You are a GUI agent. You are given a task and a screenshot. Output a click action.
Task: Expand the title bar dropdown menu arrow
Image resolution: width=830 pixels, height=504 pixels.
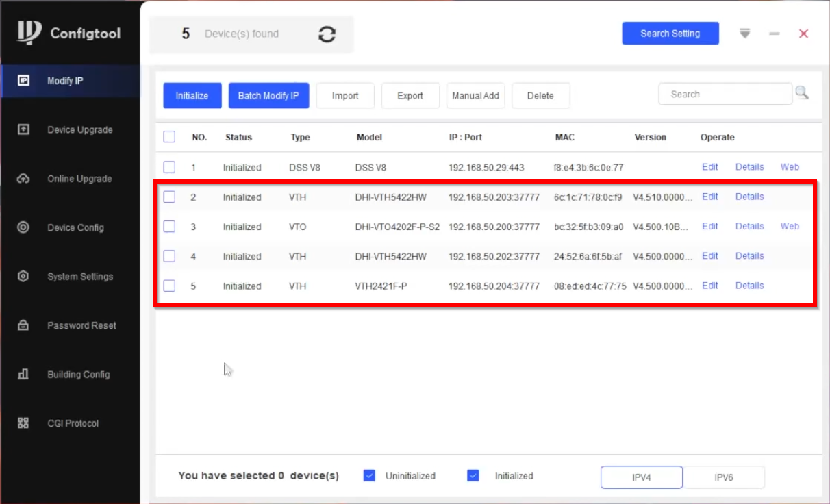click(x=745, y=34)
